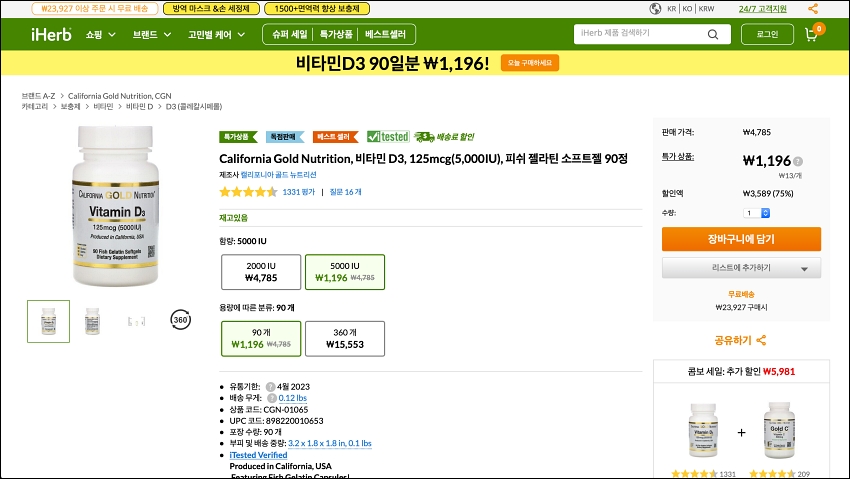Click the shipping saver truck badge
This screenshot has width=850, height=479.
tap(444, 137)
